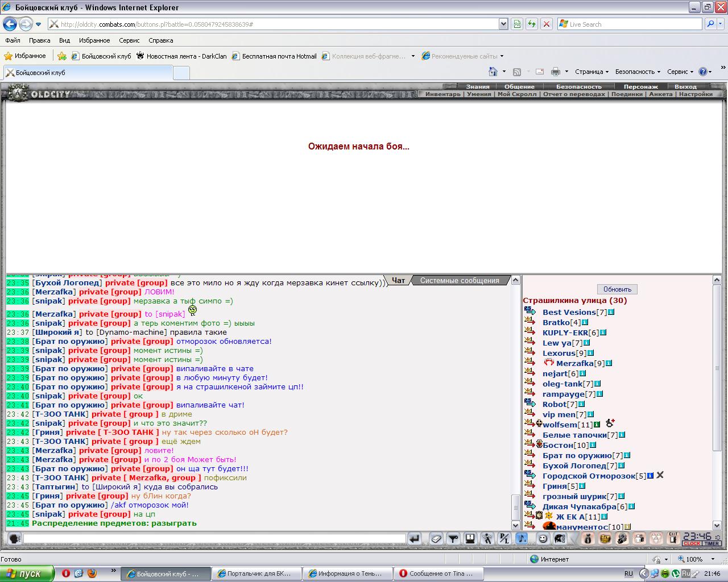
Task: Open Live Search provider dropdown arrow
Action: (x=721, y=24)
